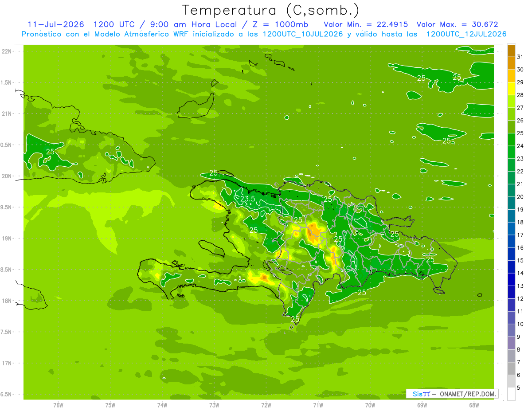Click the 'SisTT – ONAMET/REP.DOM.' credit label
Image resolution: width=532 pixels, height=411 pixels.
click(452, 394)
